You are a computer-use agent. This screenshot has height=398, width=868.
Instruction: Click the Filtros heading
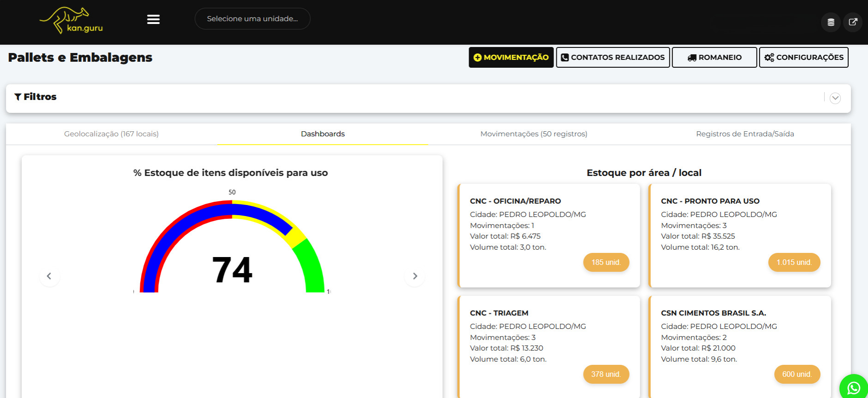(36, 97)
